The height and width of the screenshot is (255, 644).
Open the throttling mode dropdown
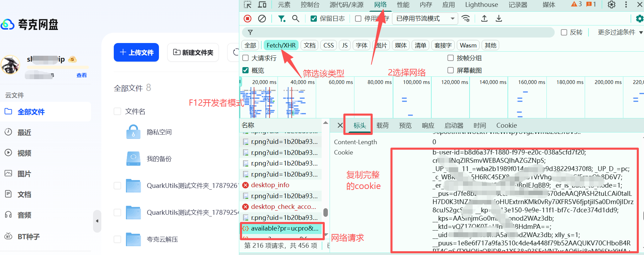click(x=425, y=19)
